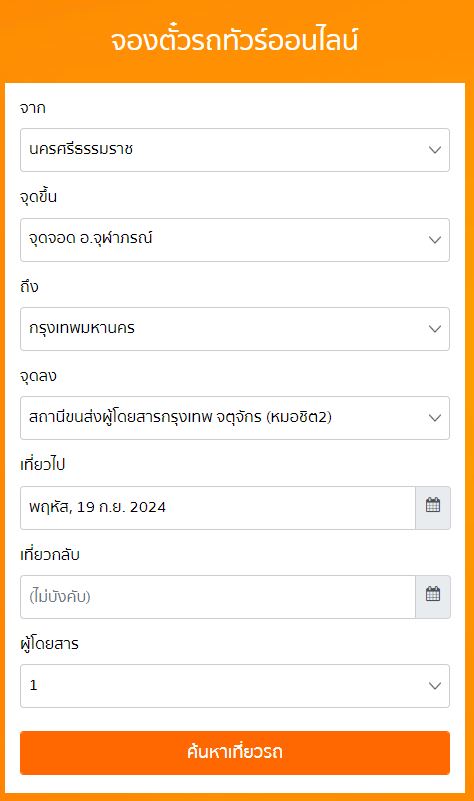The height and width of the screenshot is (801, 474).
Task: Click the เที่ยวกลับ field label
Action: 50,554
